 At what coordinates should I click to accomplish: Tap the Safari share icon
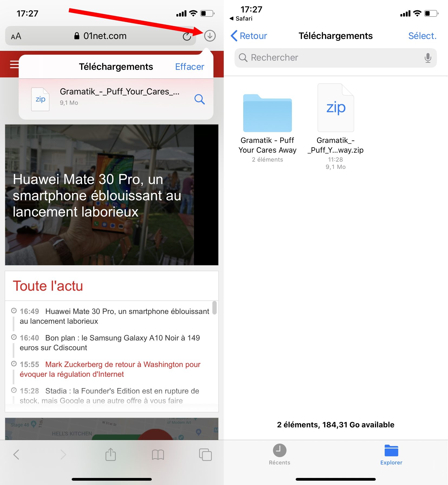[x=110, y=454]
